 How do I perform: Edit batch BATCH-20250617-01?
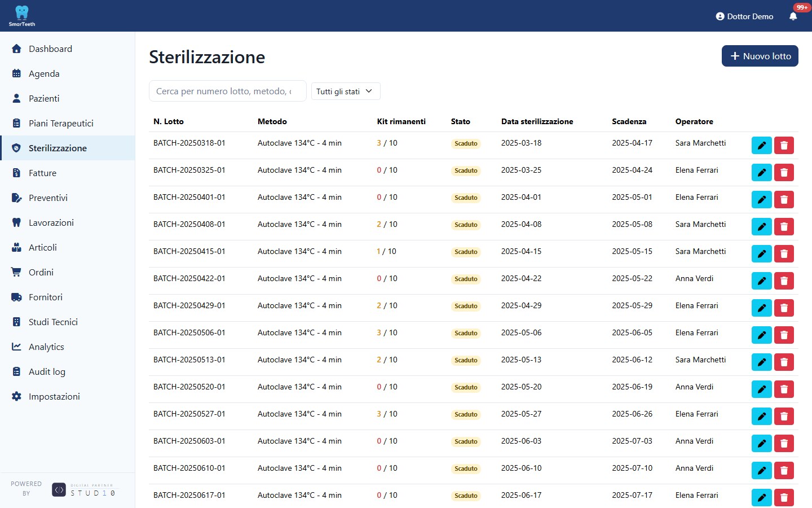pyautogui.click(x=761, y=497)
